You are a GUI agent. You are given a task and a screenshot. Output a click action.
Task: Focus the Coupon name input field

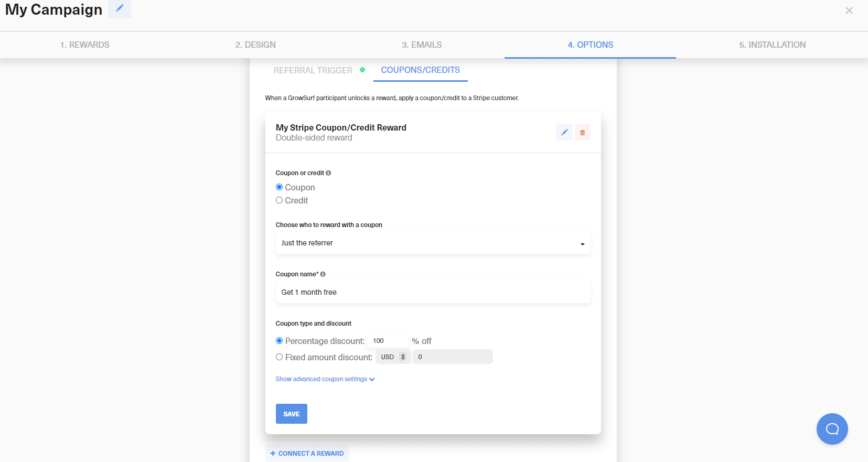pyautogui.click(x=433, y=293)
